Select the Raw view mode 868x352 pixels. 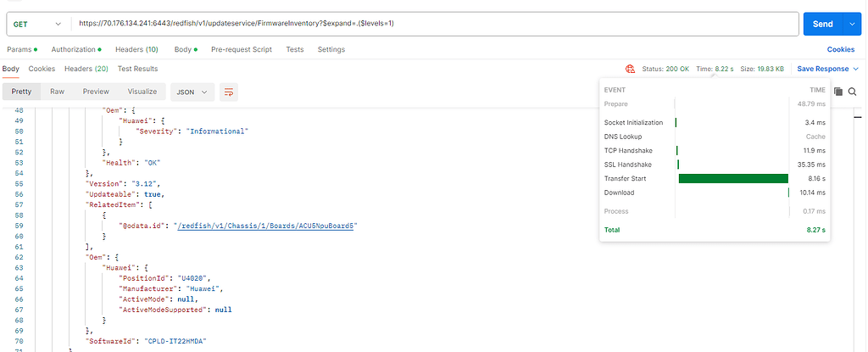pyautogui.click(x=57, y=92)
